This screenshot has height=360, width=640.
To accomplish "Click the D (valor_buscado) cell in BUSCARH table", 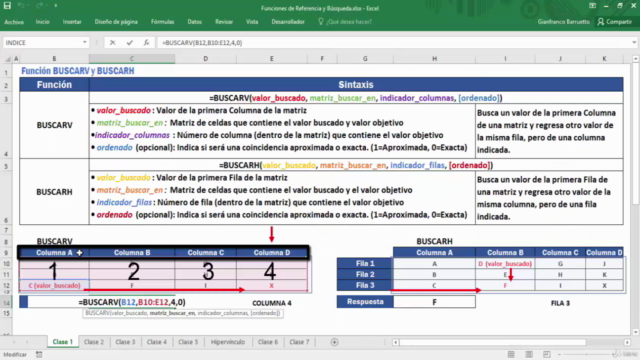I will click(505, 264).
